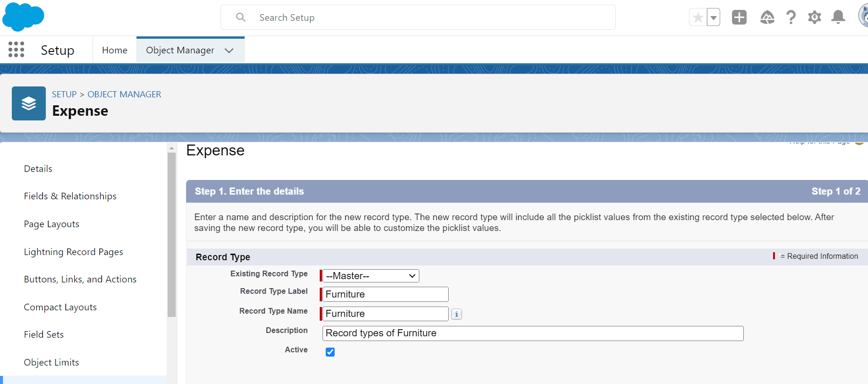Expand the Object Manager tab chevron
Image resolution: width=868 pixels, height=384 pixels.
click(229, 51)
